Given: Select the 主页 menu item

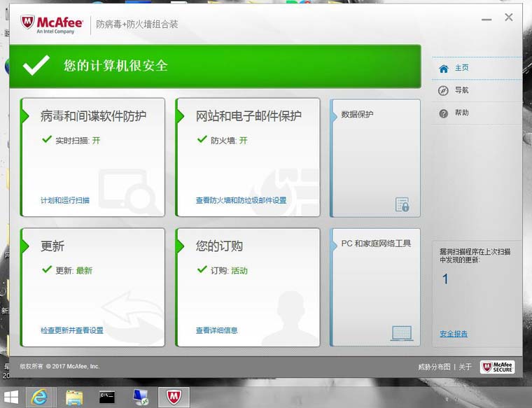Looking at the screenshot, I should [x=477, y=69].
